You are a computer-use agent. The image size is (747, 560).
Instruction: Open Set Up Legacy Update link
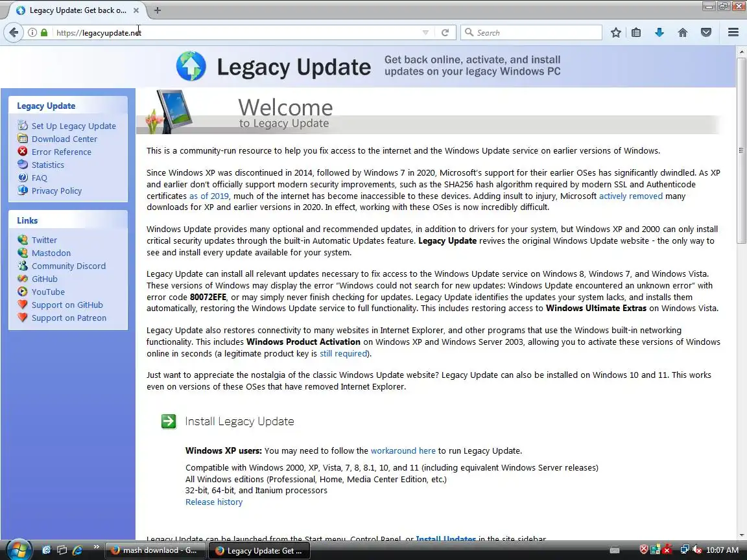point(73,126)
